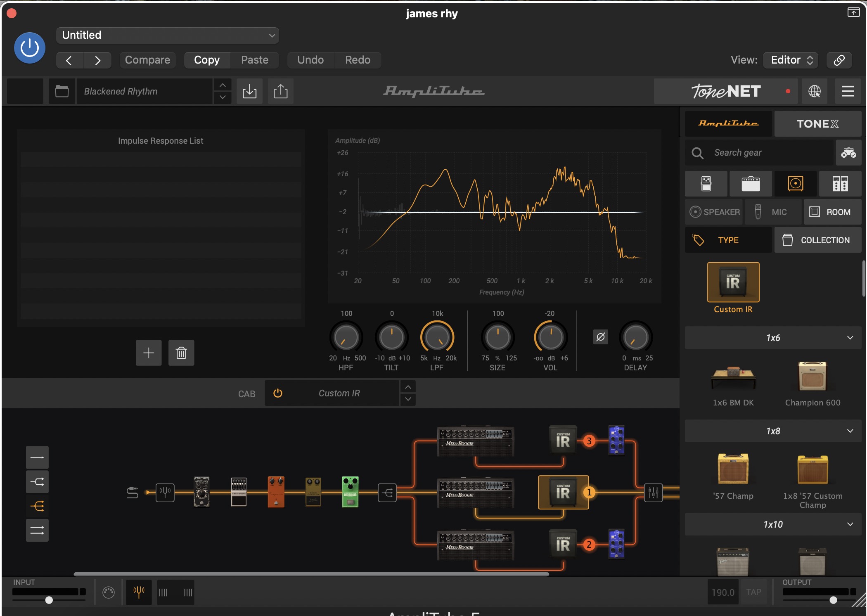Select the 1x8 '57 Custom Champ cabinet
Image resolution: width=867 pixels, height=616 pixels.
click(813, 469)
